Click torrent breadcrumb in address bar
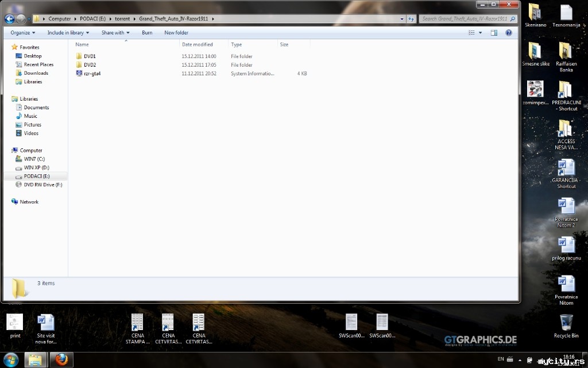 coord(122,19)
